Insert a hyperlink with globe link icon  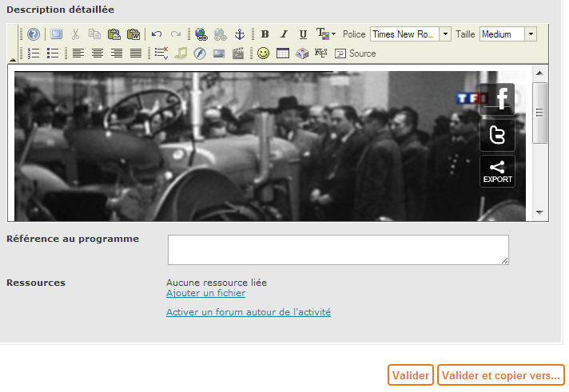click(201, 34)
